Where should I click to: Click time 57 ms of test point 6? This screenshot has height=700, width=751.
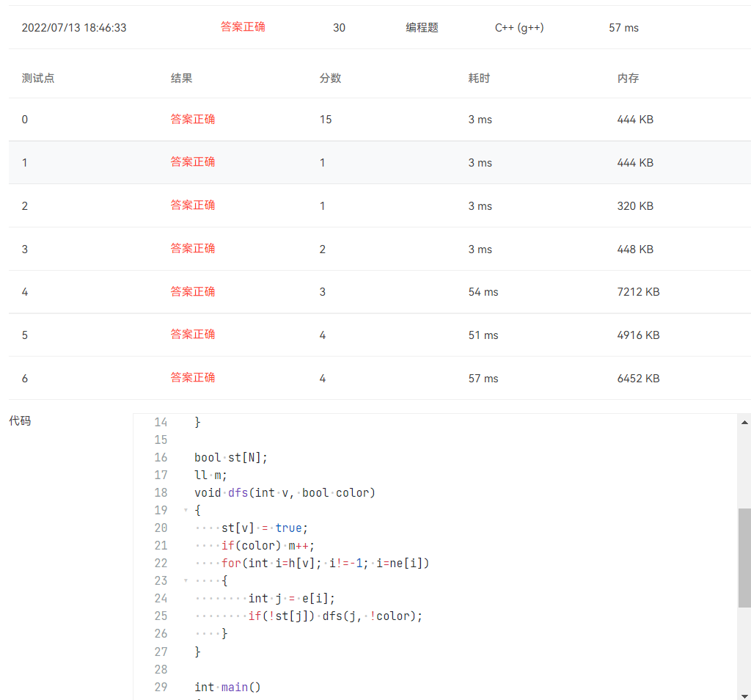(x=483, y=379)
